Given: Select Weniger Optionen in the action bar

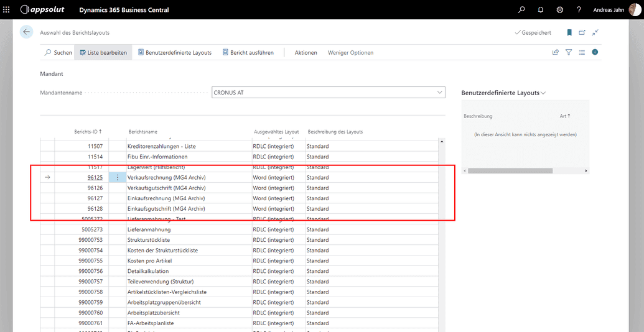Looking at the screenshot, I should coord(350,53).
